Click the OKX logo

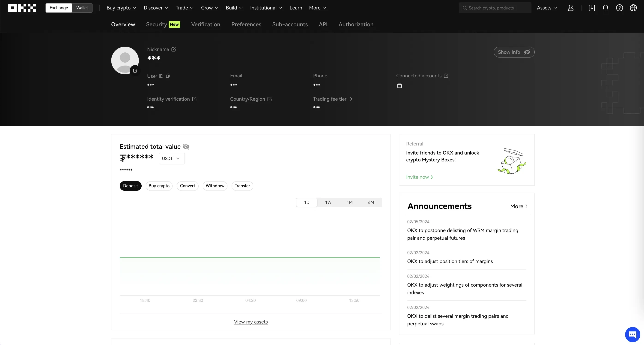22,8
